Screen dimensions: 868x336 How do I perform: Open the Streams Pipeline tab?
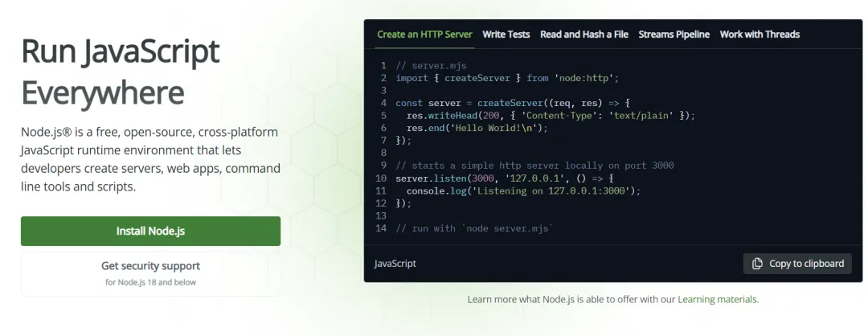(x=674, y=35)
